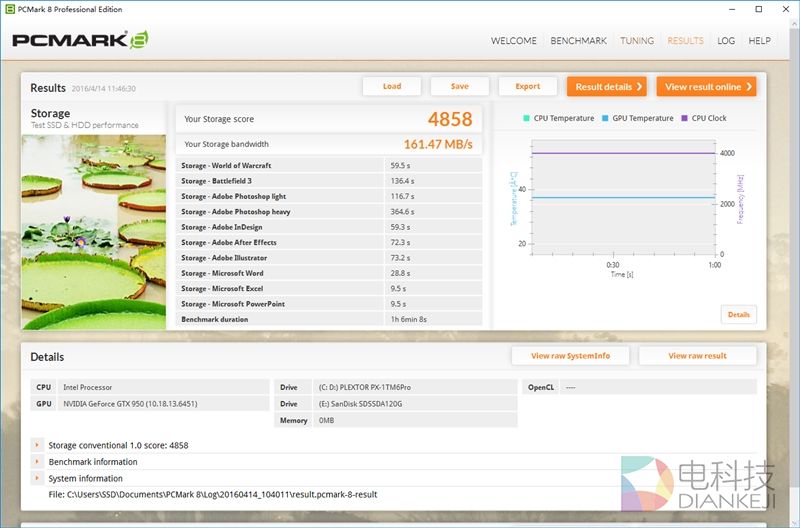Expand the Benchmark information section
Screen dimensions: 800x528
tap(37, 462)
